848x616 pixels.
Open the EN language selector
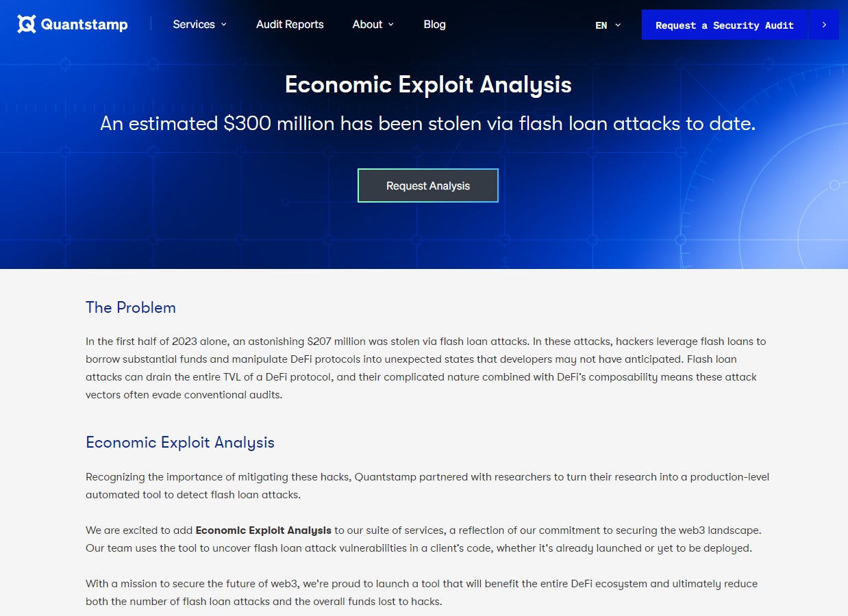click(608, 25)
